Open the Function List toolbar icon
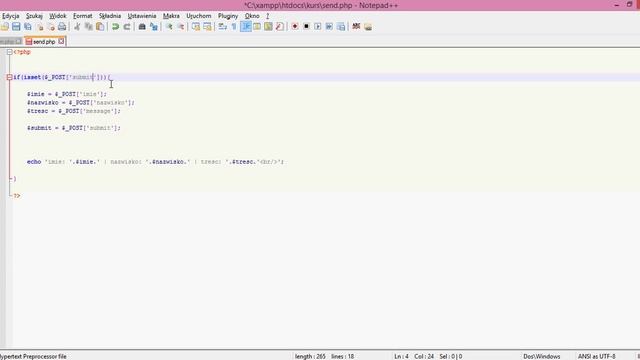Viewport: 640px width, 360px height. (x=280, y=27)
